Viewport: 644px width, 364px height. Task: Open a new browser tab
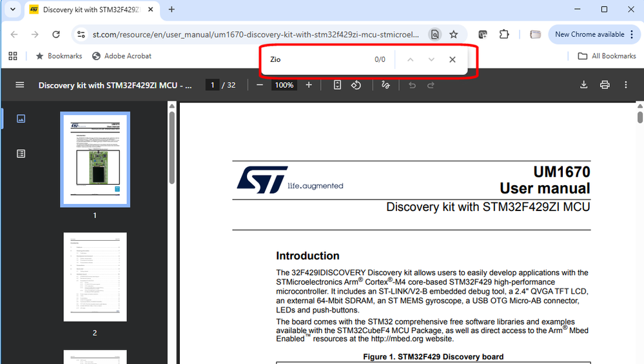click(171, 10)
